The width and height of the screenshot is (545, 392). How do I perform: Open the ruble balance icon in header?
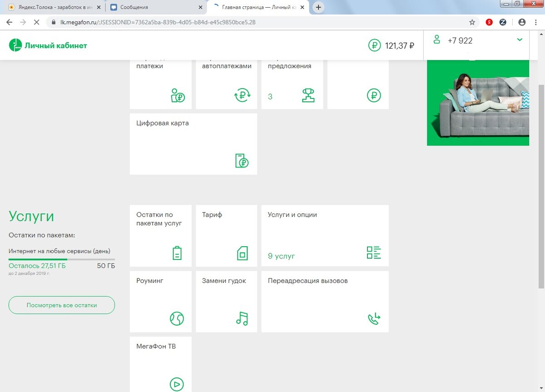(x=374, y=45)
